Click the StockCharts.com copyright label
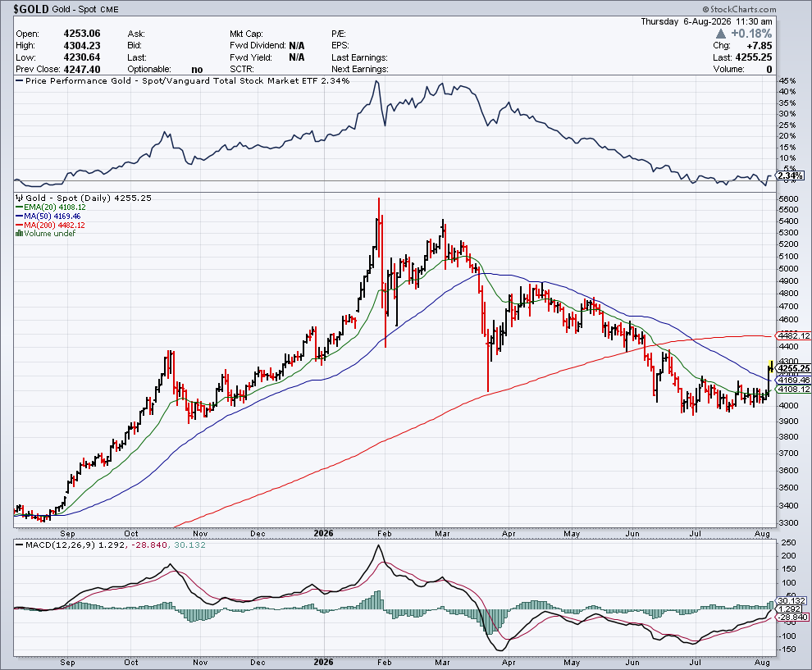Viewport: 812px width, 670px height. point(740,9)
